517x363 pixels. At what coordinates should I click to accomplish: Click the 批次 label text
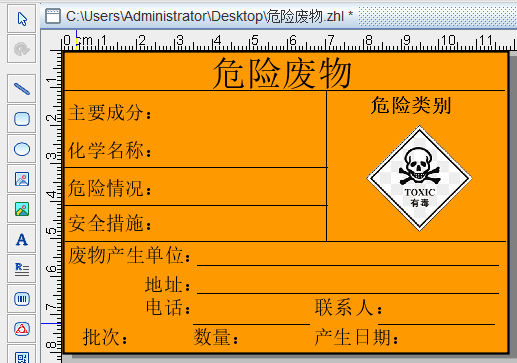(105, 337)
